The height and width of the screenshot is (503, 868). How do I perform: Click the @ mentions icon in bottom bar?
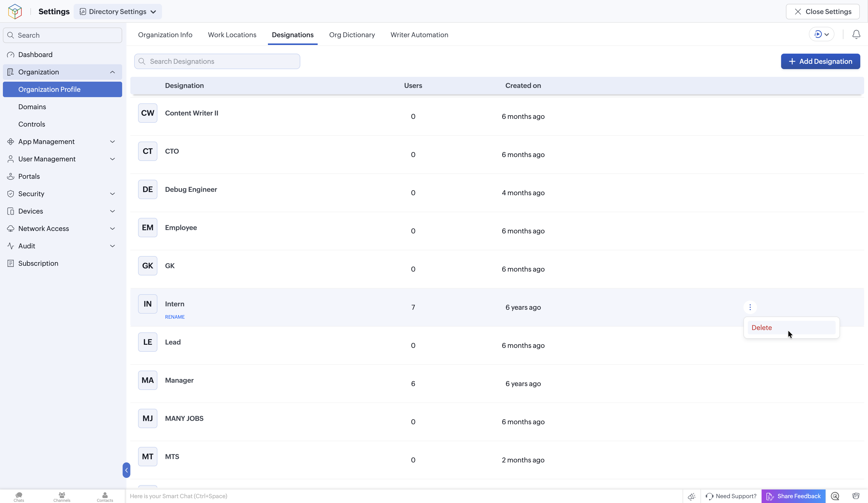[x=835, y=496]
